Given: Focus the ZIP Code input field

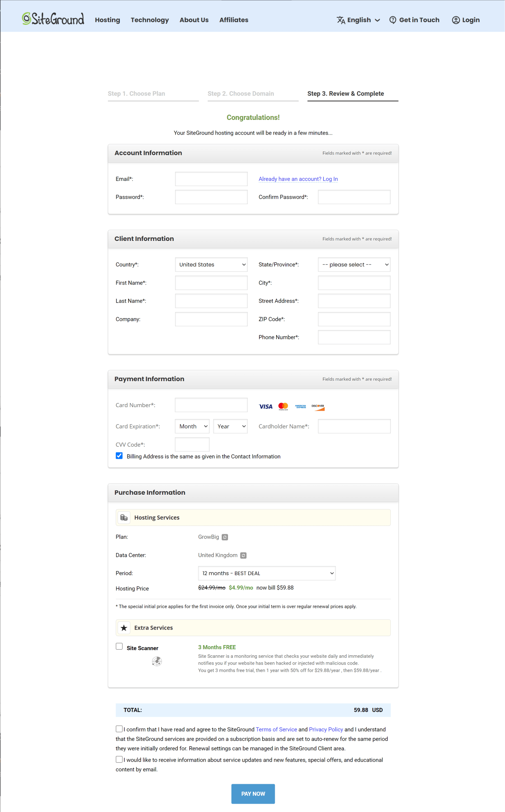Looking at the screenshot, I should pos(354,319).
